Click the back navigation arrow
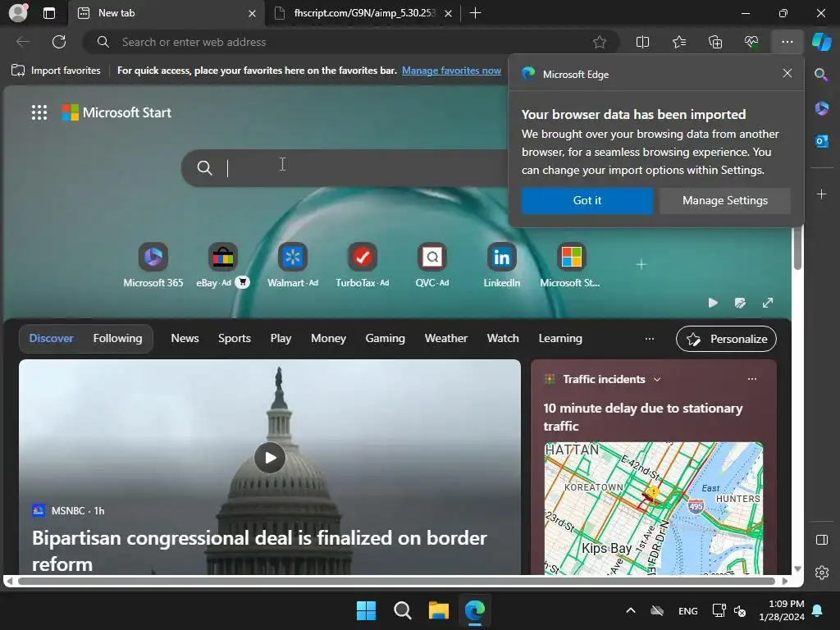Viewport: 840px width, 630px height. (22, 42)
